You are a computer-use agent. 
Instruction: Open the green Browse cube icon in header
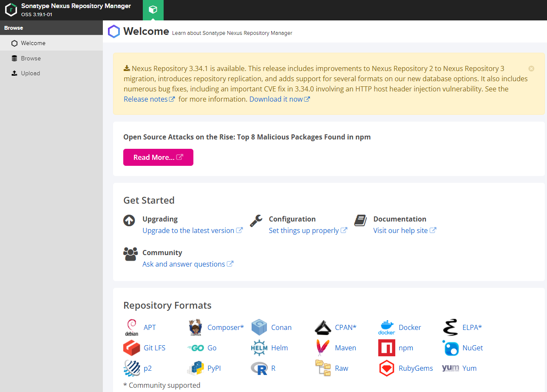(153, 10)
